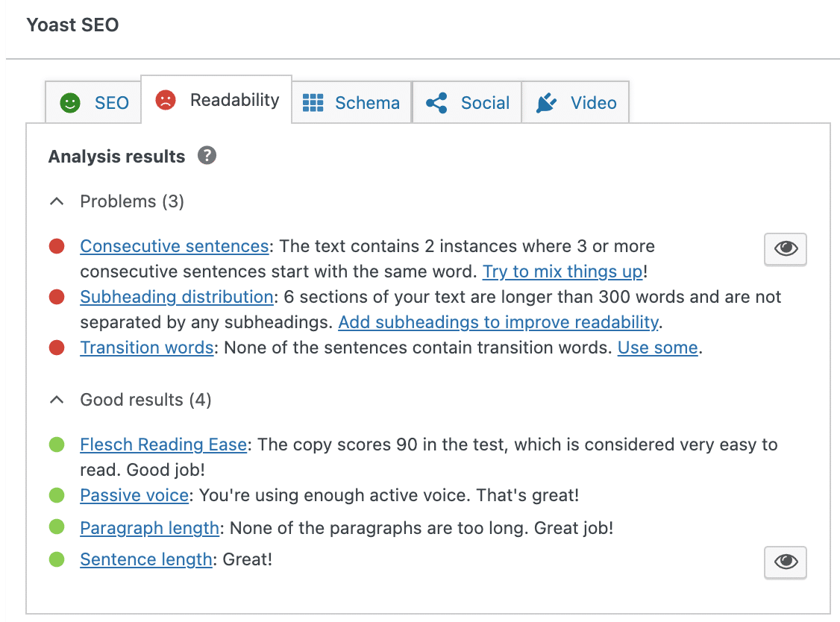Image resolution: width=840 pixels, height=622 pixels.
Task: Toggle the Sentence length eye icon
Action: coord(785,562)
